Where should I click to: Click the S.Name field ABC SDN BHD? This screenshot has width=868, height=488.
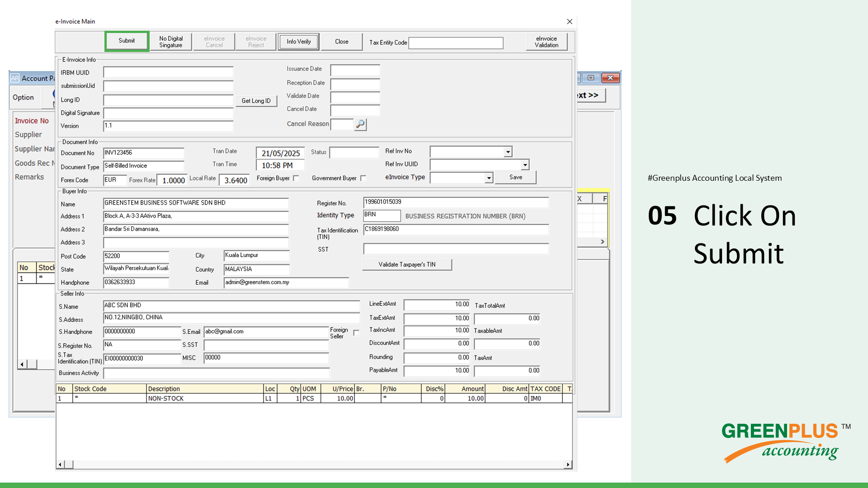tap(231, 306)
